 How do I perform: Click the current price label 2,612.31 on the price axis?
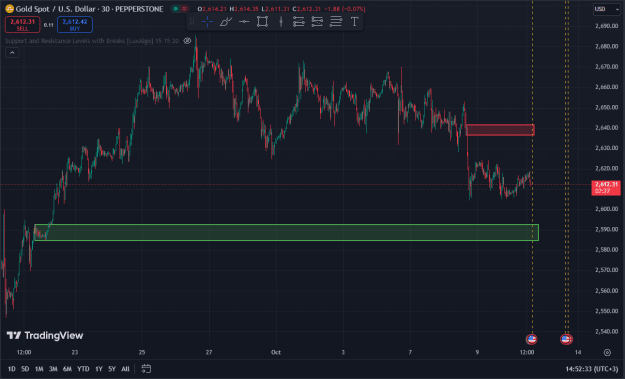click(x=606, y=187)
